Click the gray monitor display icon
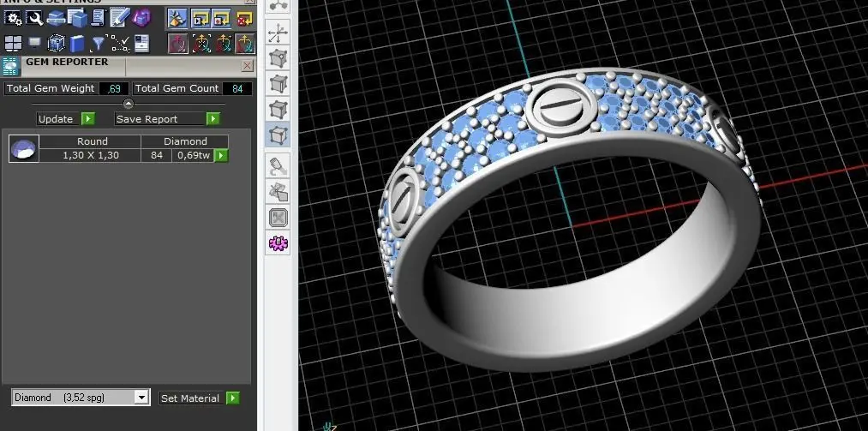 pyautogui.click(x=34, y=43)
